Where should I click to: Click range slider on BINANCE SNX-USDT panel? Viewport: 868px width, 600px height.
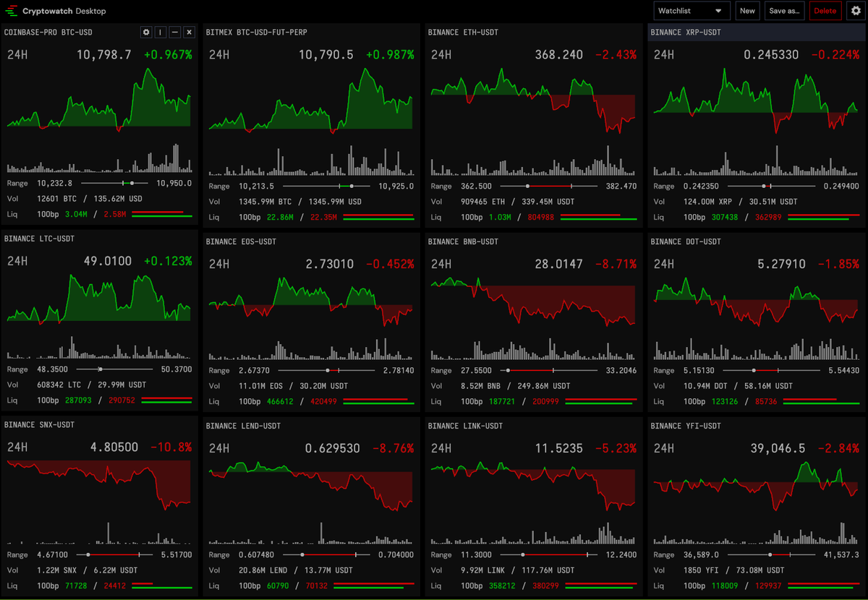pyautogui.click(x=114, y=555)
